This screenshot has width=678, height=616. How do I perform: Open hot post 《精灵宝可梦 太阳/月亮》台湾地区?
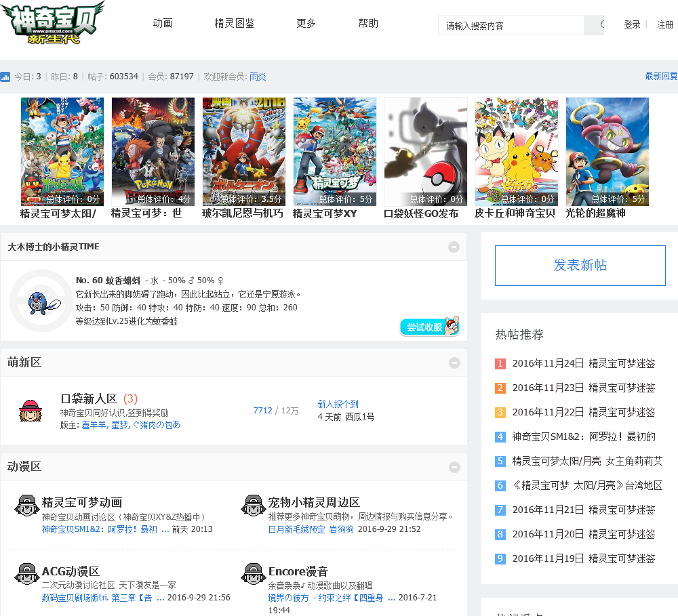(x=587, y=485)
